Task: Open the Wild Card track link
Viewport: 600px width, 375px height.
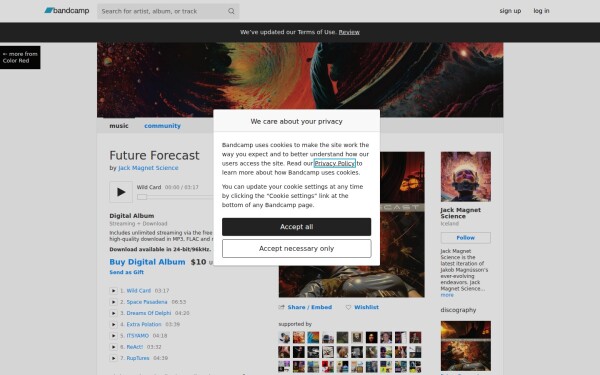Action: pos(139,291)
